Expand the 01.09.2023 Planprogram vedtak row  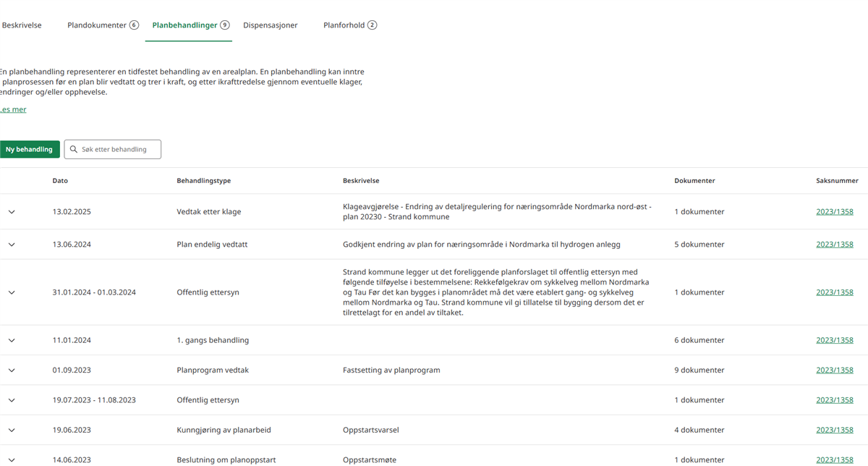point(12,370)
